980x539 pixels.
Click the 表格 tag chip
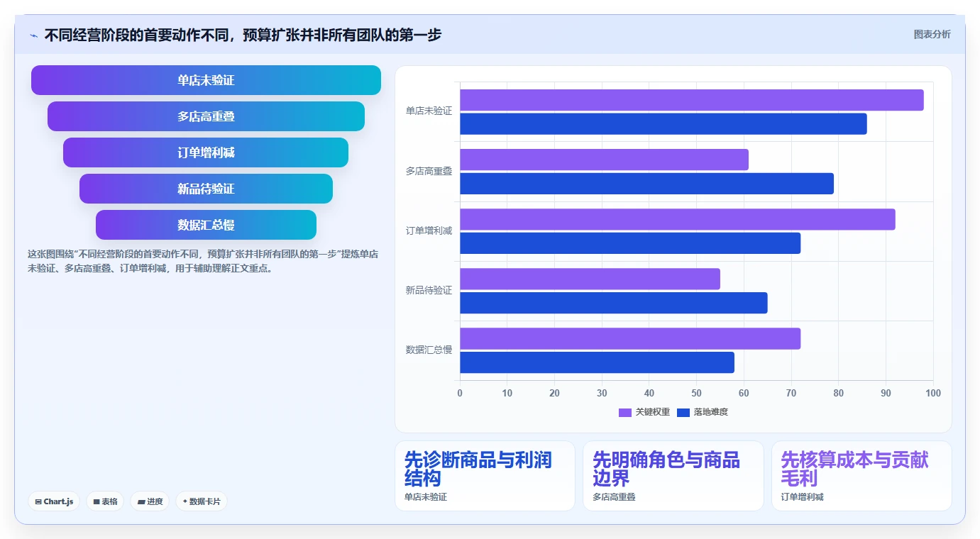[x=105, y=501]
